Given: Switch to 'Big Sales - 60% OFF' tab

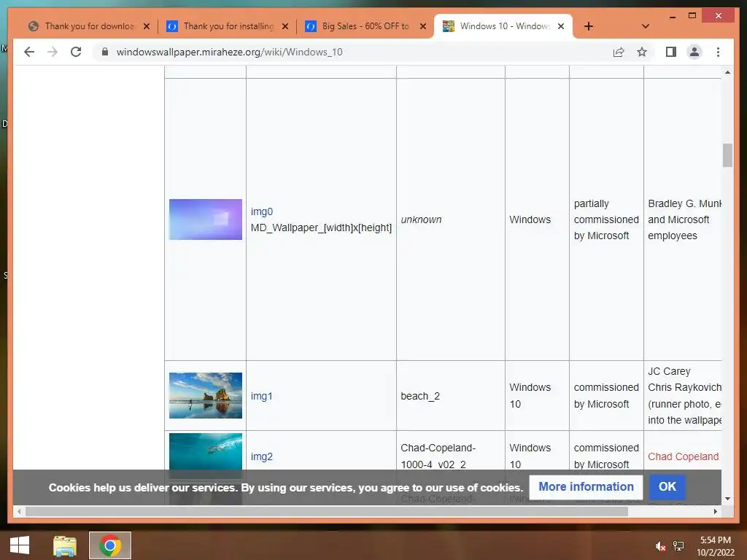Looking at the screenshot, I should pos(366,26).
